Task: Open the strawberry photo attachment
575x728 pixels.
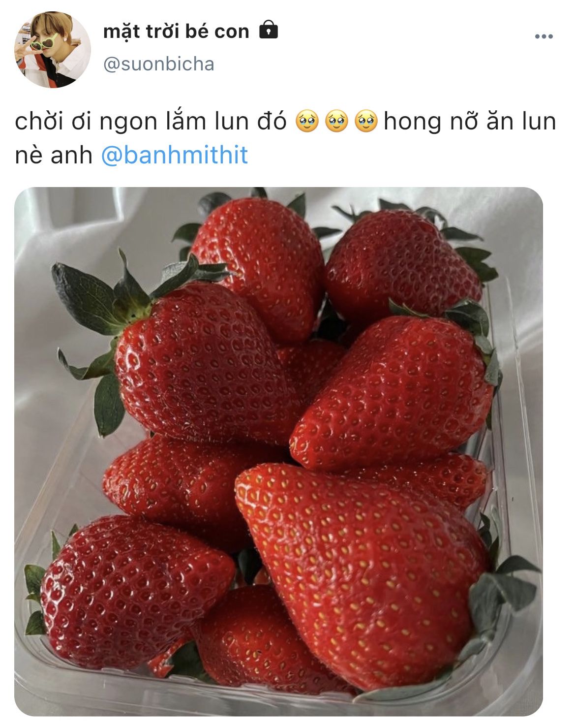Action: pyautogui.click(x=278, y=451)
